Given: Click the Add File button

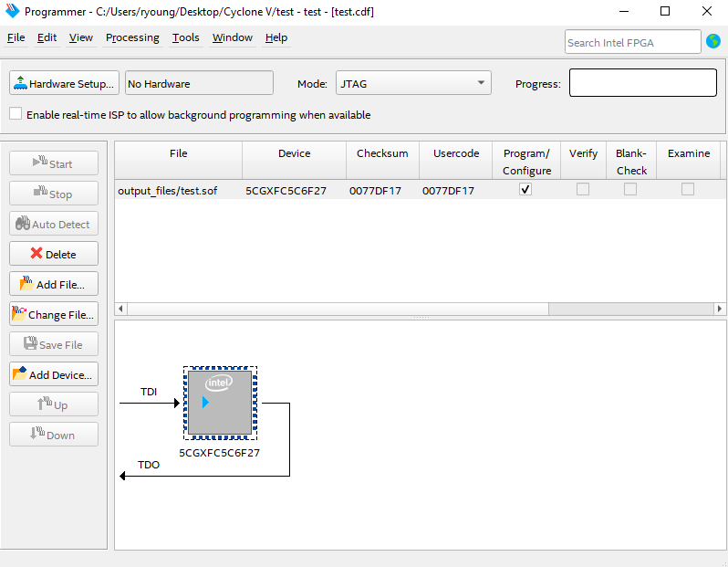Looking at the screenshot, I should pos(54,284).
